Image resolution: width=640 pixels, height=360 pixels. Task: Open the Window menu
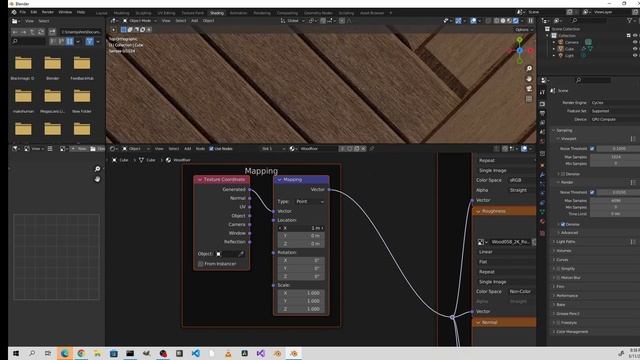coord(65,12)
